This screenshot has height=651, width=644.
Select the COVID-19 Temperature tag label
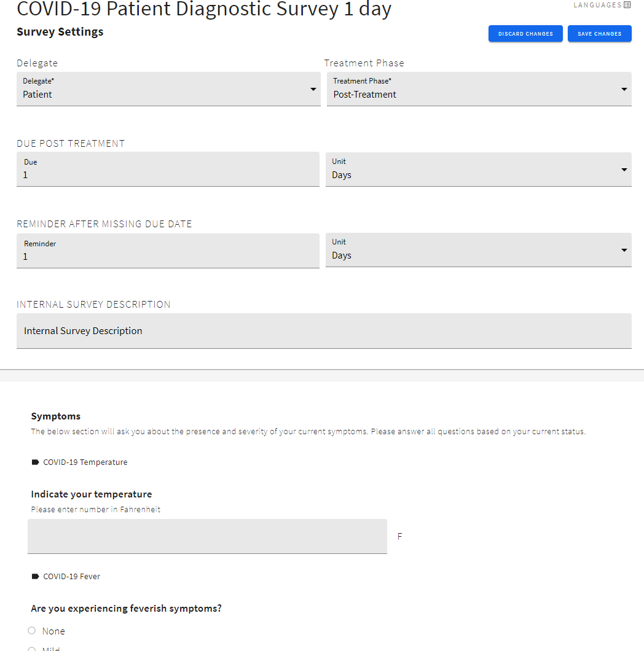(85, 462)
